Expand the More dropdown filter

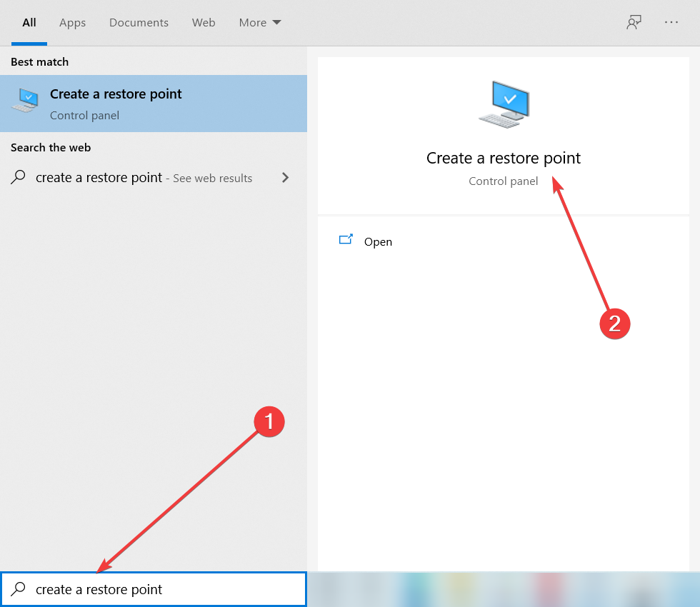pos(260,22)
